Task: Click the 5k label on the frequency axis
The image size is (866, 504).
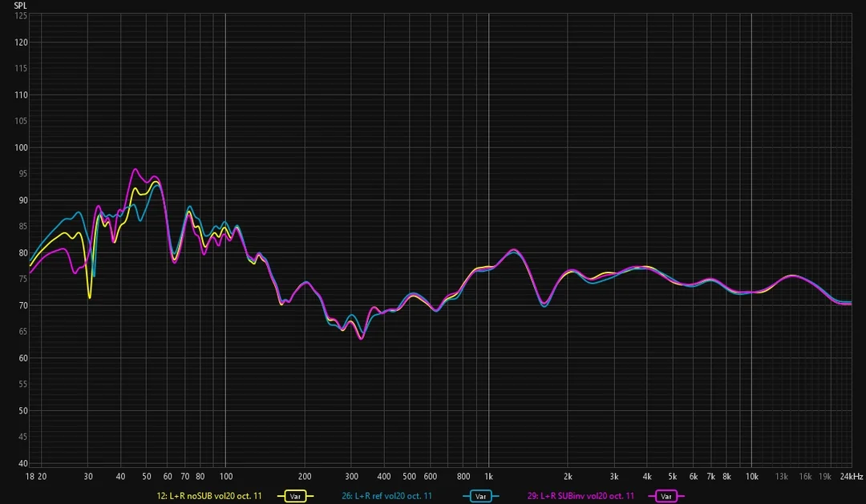Action: (x=672, y=477)
